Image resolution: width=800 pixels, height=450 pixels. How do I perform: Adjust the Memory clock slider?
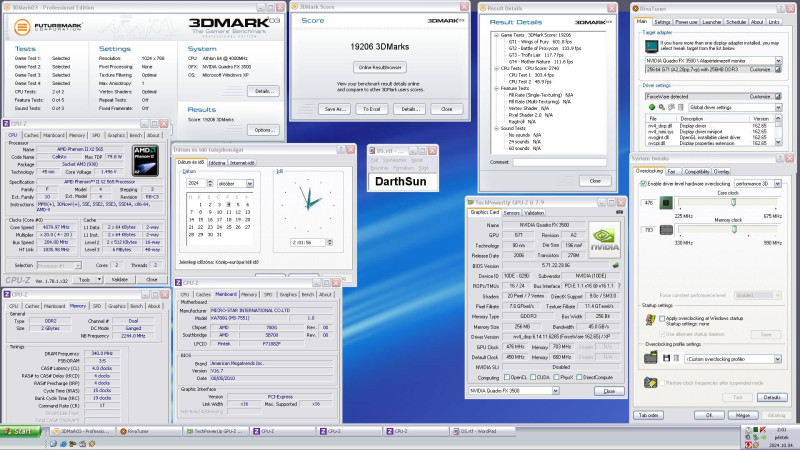[x=734, y=230]
